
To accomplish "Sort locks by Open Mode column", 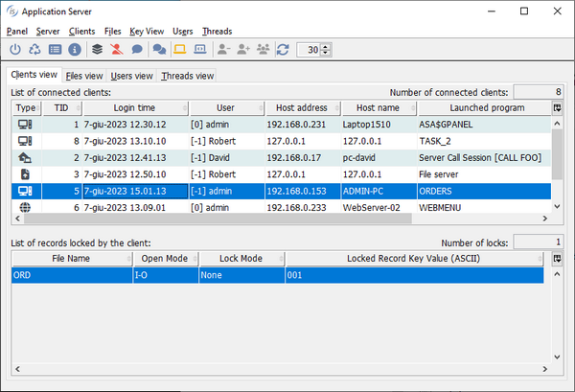I will point(166,259).
